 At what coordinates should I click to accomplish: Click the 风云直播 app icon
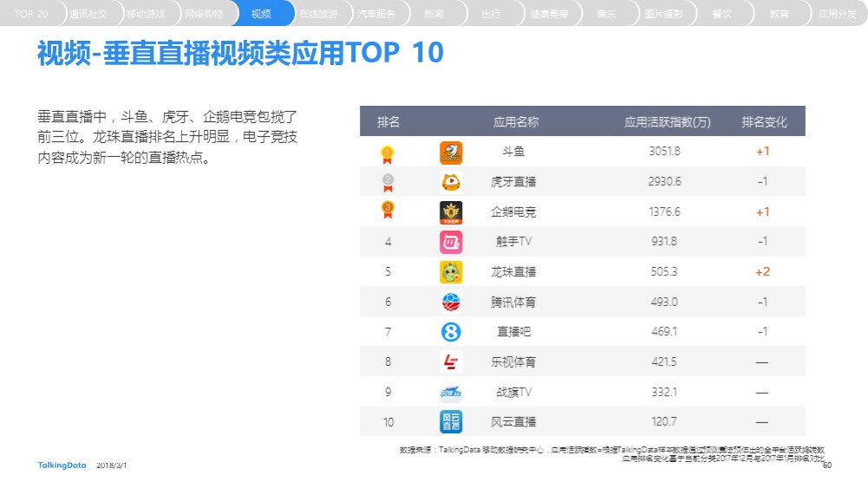pos(451,422)
